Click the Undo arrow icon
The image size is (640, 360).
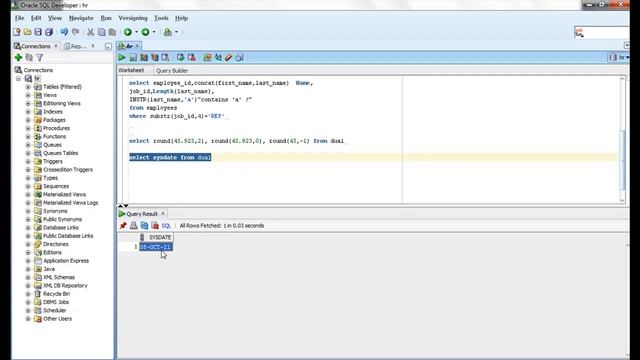pyautogui.click(x=64, y=32)
